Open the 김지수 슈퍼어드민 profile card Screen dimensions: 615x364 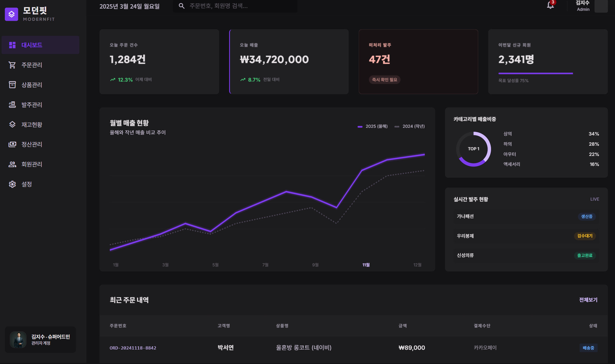pyautogui.click(x=40, y=340)
